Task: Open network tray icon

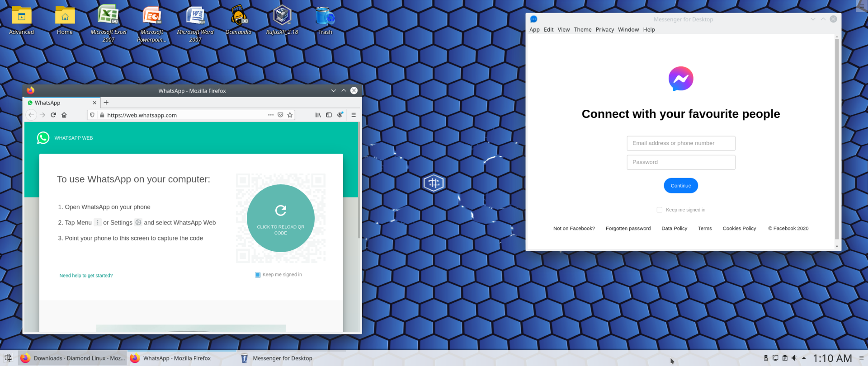Action: [x=775, y=358]
